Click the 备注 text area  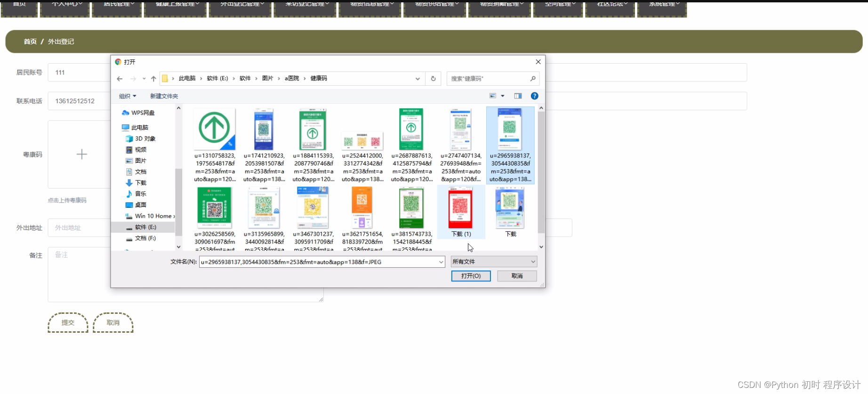[185, 274]
